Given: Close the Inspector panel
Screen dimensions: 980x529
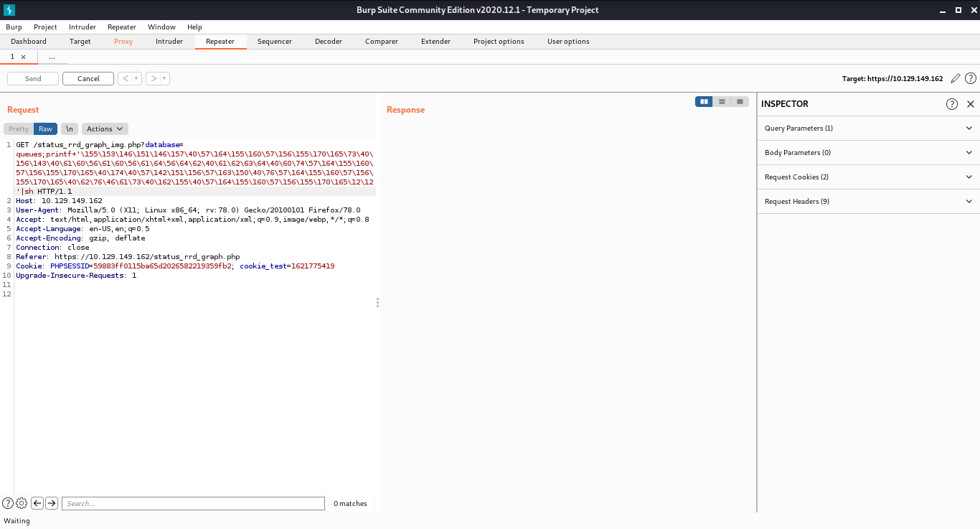Looking at the screenshot, I should [x=971, y=104].
